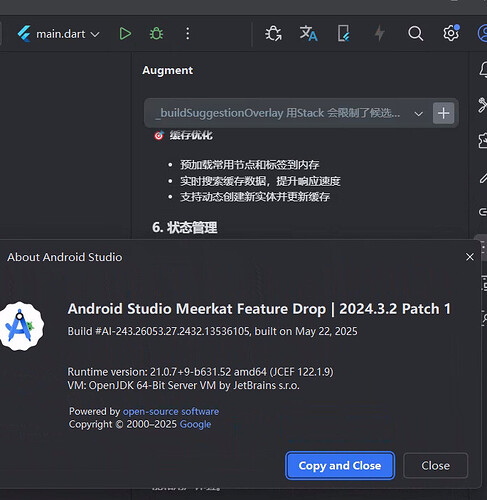Open the main.dart run configuration dropdown

click(58, 34)
